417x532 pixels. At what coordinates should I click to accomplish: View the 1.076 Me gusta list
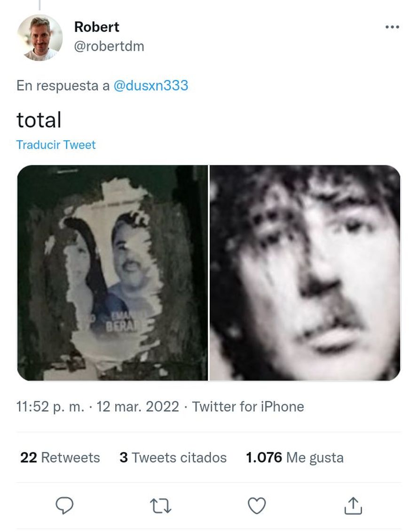(295, 457)
